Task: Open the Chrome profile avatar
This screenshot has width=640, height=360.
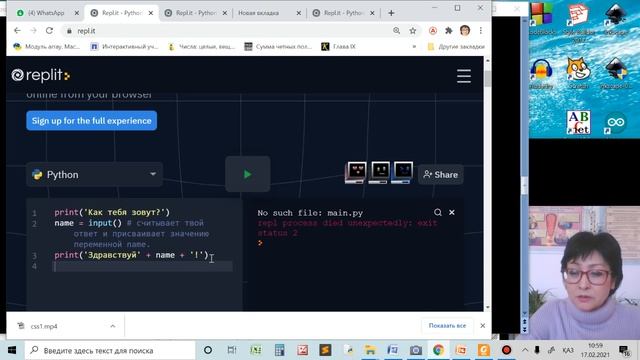Action: [465, 31]
